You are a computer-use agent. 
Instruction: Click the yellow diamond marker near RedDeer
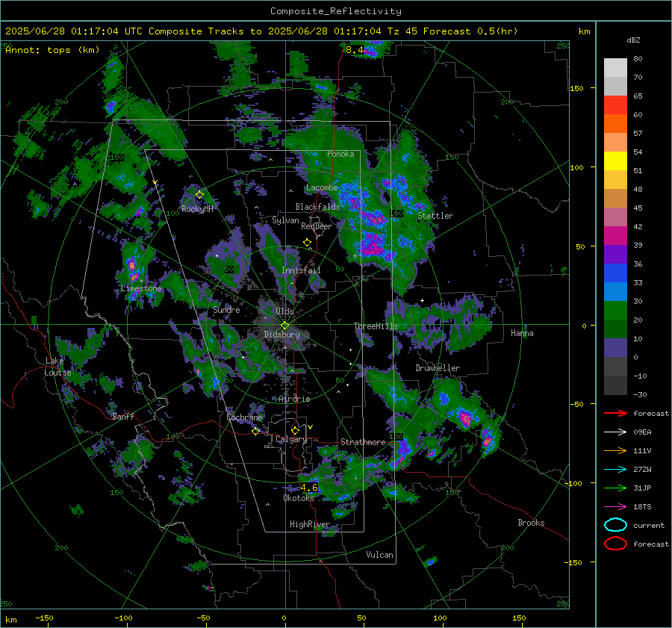pyautogui.click(x=307, y=243)
